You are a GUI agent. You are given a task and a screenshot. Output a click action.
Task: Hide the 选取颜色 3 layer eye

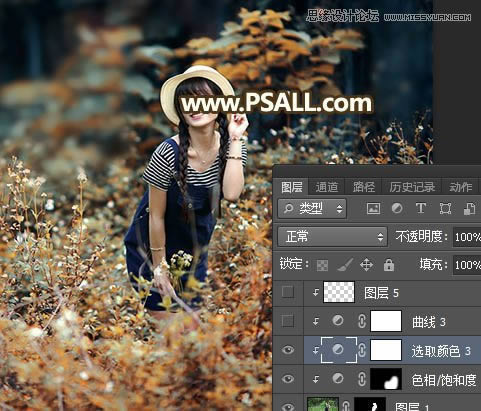coord(288,350)
